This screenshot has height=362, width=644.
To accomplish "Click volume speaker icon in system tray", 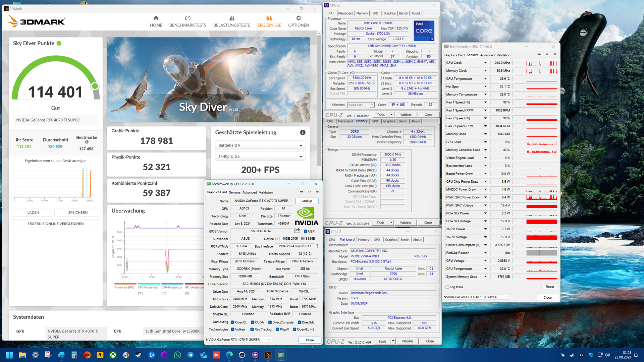I will pyautogui.click(x=607, y=355).
